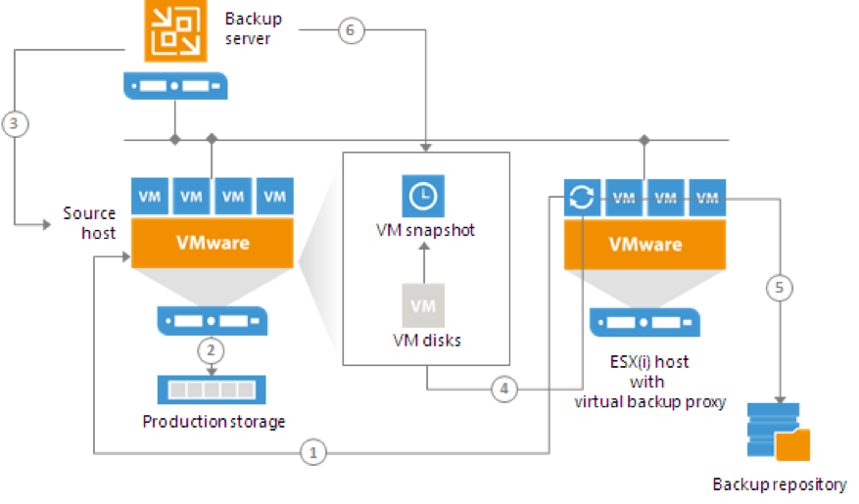
Task: Select the ESX(i) host VMware block
Action: (x=644, y=245)
